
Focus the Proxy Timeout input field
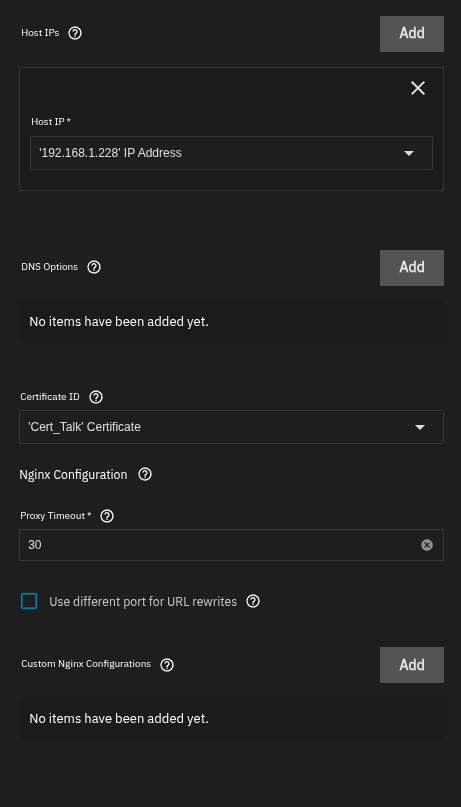pyautogui.click(x=221, y=545)
